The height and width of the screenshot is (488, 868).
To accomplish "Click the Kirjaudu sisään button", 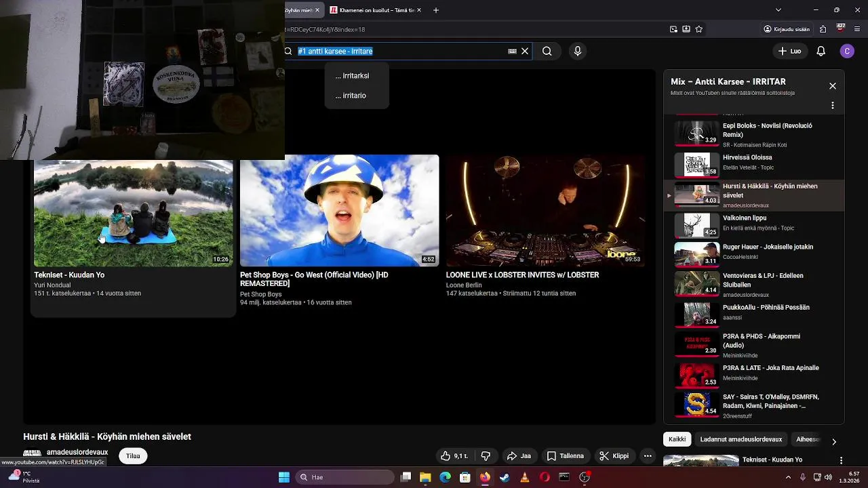I will 787,29.
